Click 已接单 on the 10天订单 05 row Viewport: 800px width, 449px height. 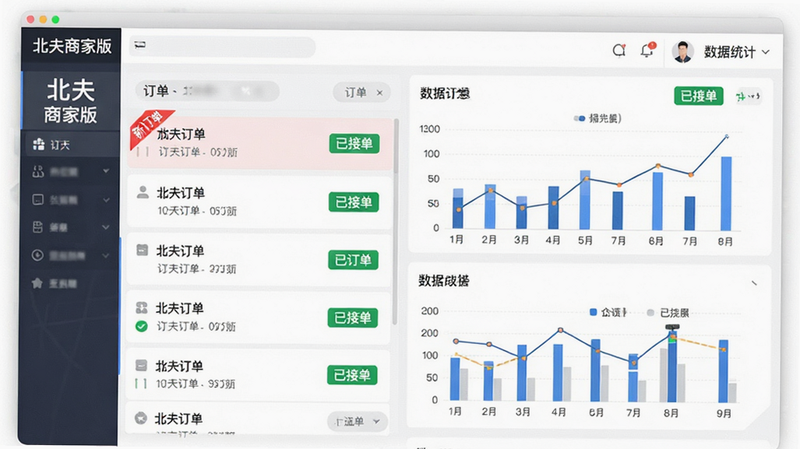click(354, 203)
